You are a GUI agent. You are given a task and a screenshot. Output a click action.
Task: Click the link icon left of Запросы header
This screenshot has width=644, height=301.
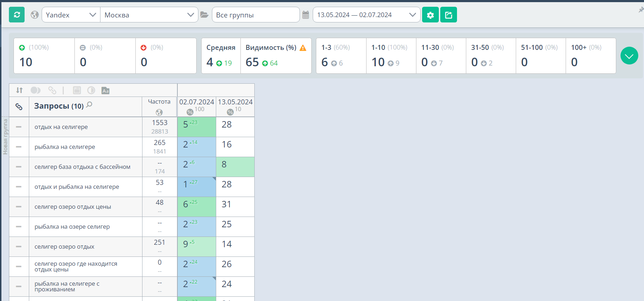click(x=19, y=107)
